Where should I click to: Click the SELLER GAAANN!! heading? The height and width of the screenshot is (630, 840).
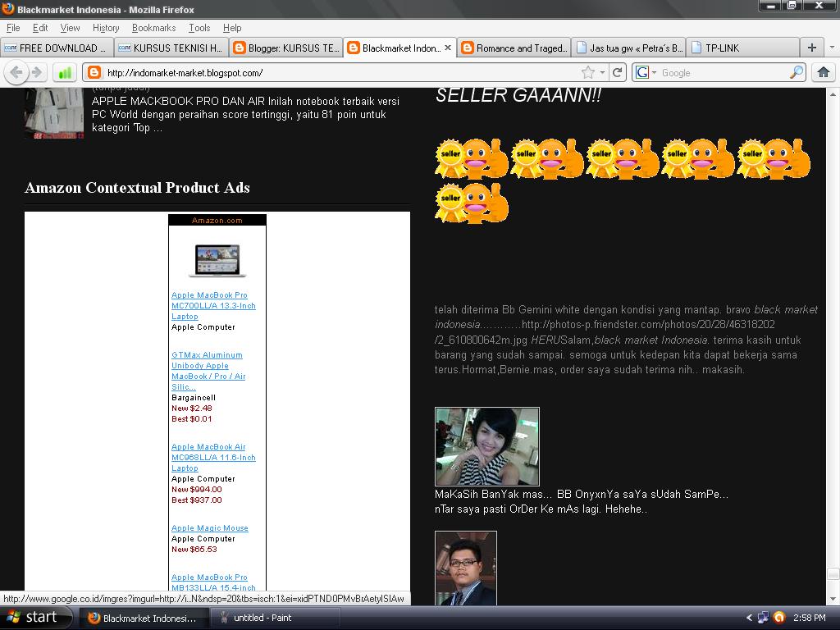pyautogui.click(x=518, y=95)
